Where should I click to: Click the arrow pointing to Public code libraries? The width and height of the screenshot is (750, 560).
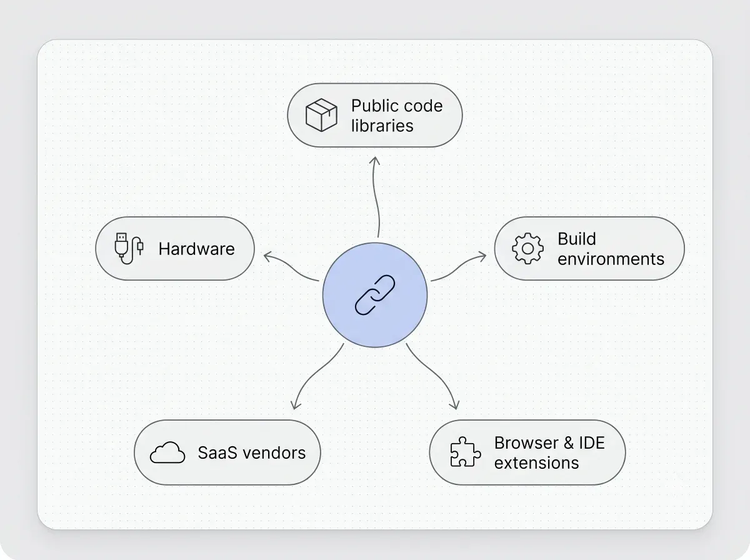(x=376, y=197)
